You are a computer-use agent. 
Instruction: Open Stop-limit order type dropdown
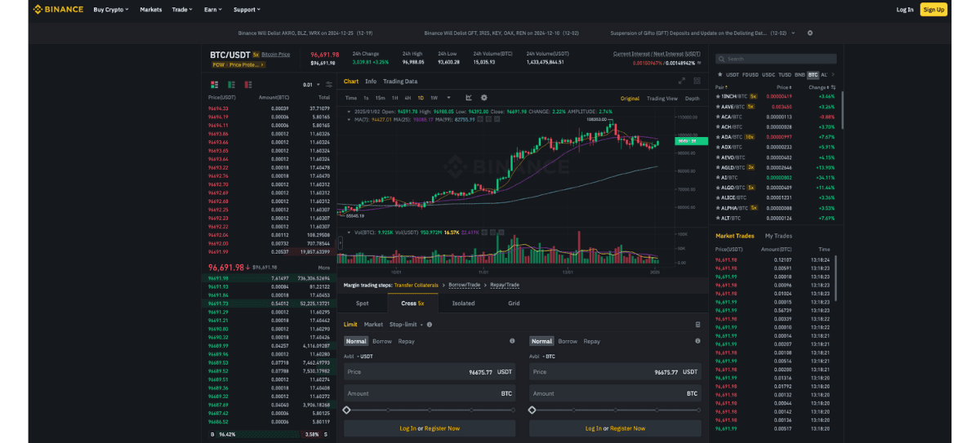coord(406,324)
